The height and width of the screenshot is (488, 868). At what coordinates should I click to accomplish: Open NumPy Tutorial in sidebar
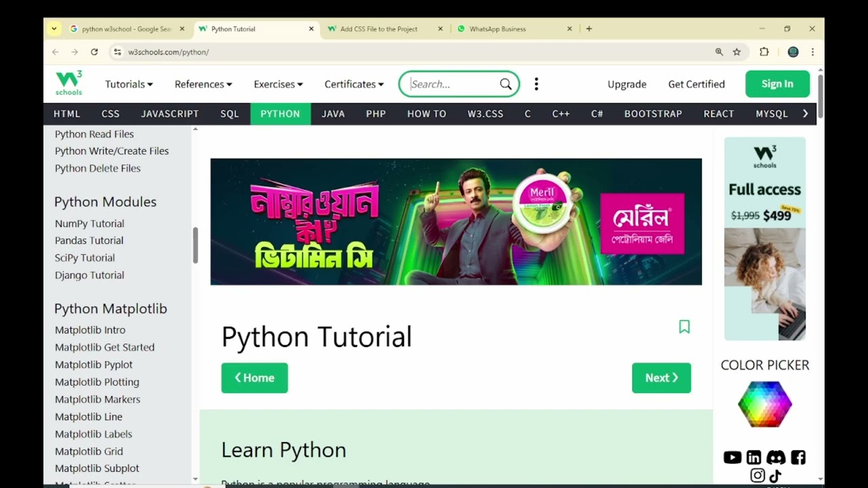pos(90,224)
